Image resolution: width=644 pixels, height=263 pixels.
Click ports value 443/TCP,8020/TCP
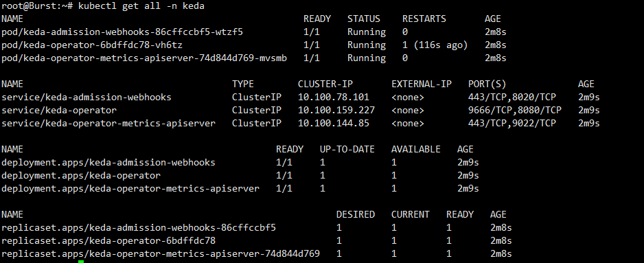point(511,98)
